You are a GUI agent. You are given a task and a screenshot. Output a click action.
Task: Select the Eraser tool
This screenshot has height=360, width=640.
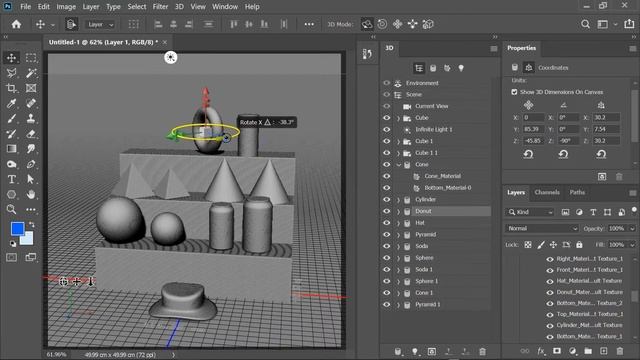(31, 133)
